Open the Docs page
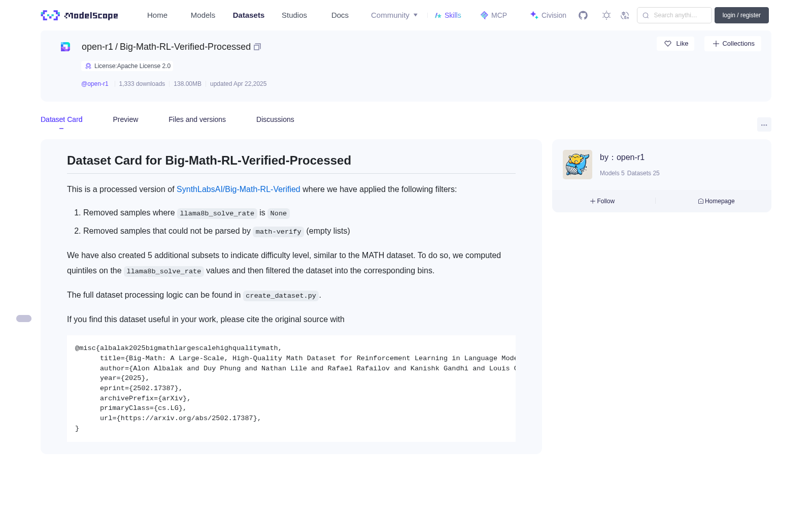 pos(340,15)
